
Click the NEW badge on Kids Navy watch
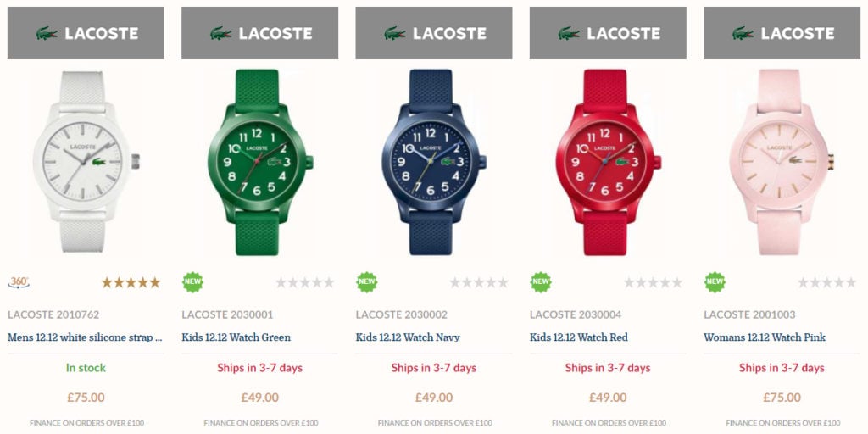(x=366, y=282)
